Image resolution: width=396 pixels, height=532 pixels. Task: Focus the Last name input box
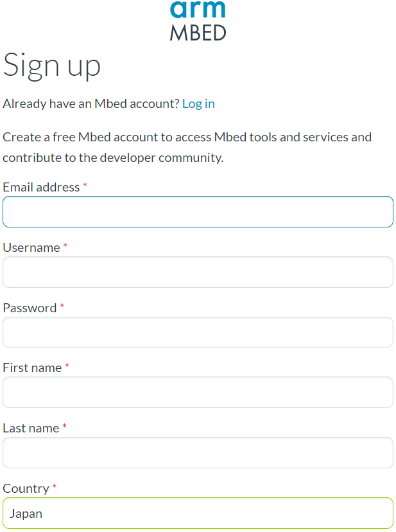198,452
